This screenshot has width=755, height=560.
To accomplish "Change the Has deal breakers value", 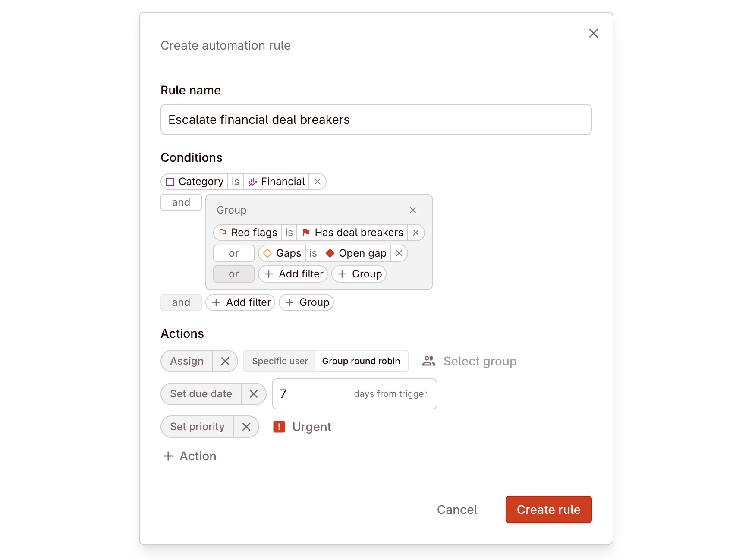I will [352, 233].
